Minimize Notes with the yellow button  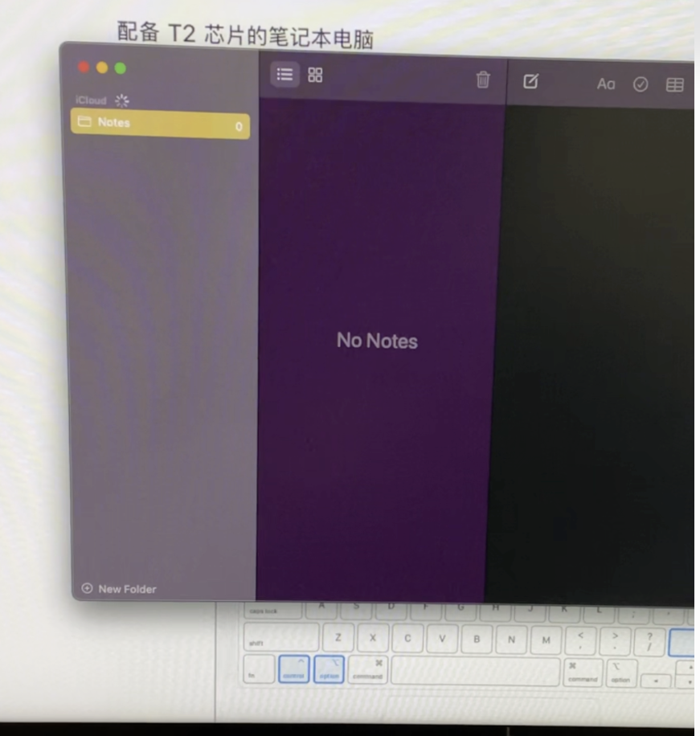102,67
